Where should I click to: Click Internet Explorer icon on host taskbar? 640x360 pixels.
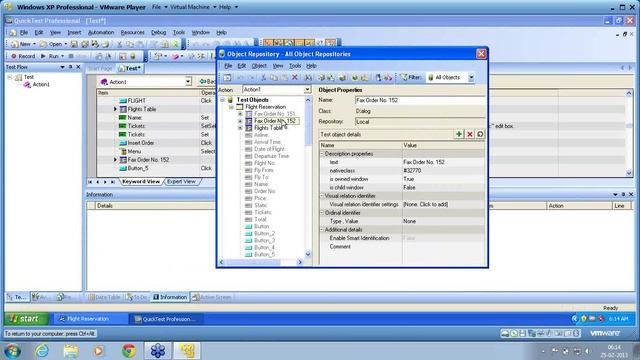[x=42, y=351]
